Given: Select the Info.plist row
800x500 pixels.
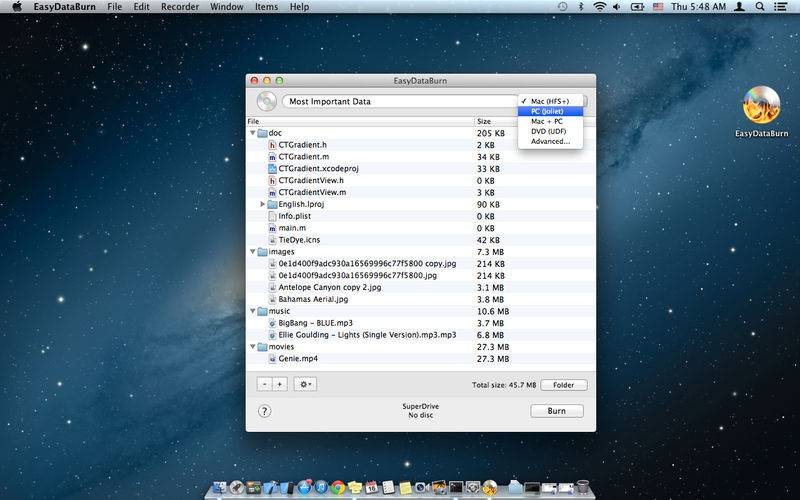Looking at the screenshot, I should (x=420, y=216).
